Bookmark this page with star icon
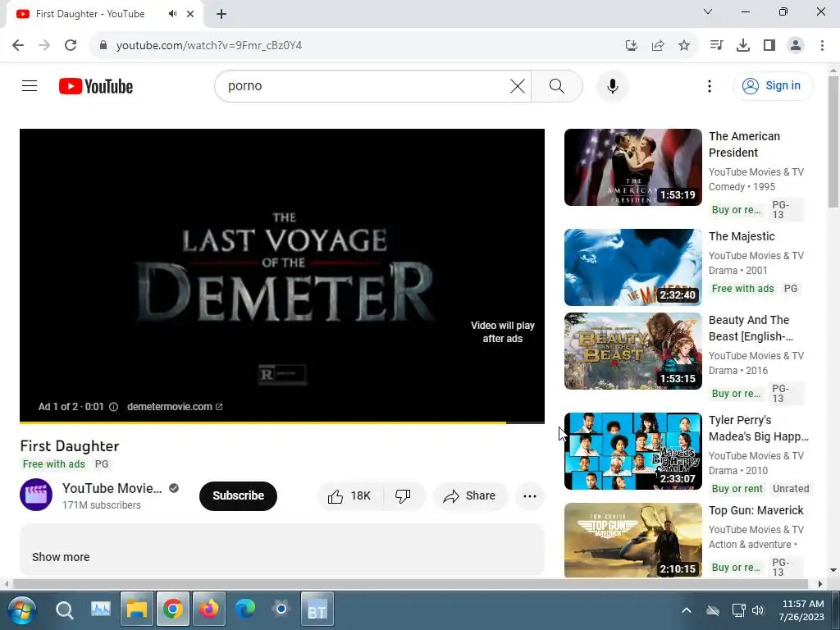The width and height of the screenshot is (840, 630). point(684,46)
